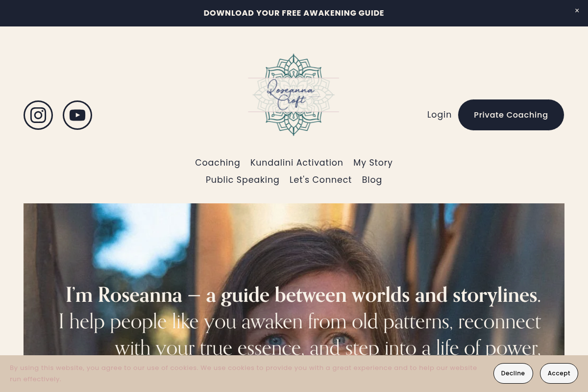This screenshot has height=392, width=588.
Task: Go to Kundalini Activation page
Action: coord(296,163)
